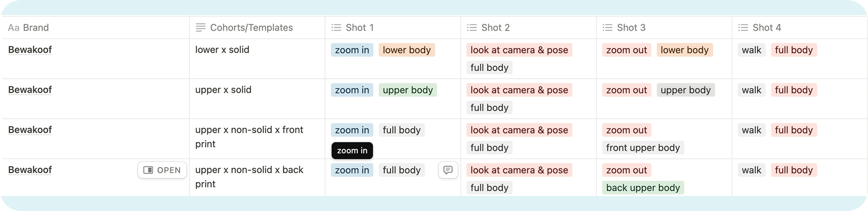Click the comment icon in the last row
The height and width of the screenshot is (211, 868).
(x=448, y=170)
